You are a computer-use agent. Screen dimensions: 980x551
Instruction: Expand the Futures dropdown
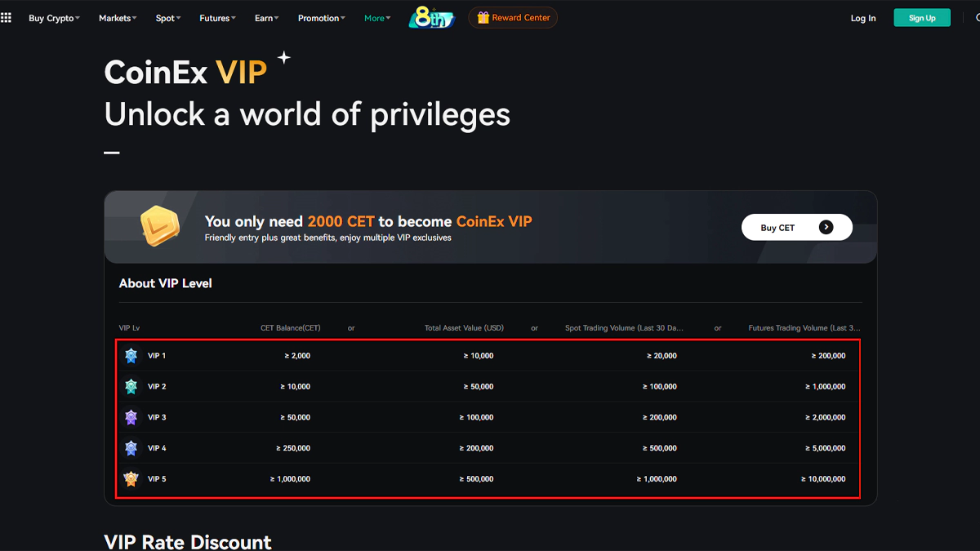(217, 17)
